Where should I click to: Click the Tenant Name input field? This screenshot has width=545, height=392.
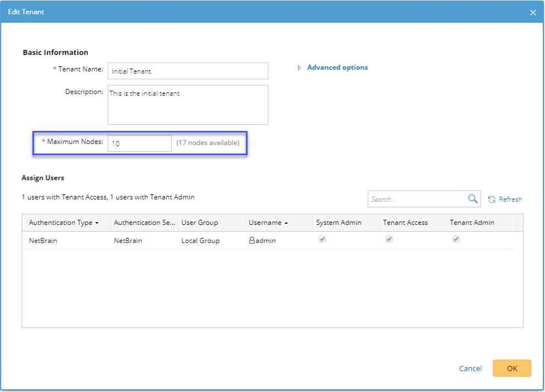[188, 71]
